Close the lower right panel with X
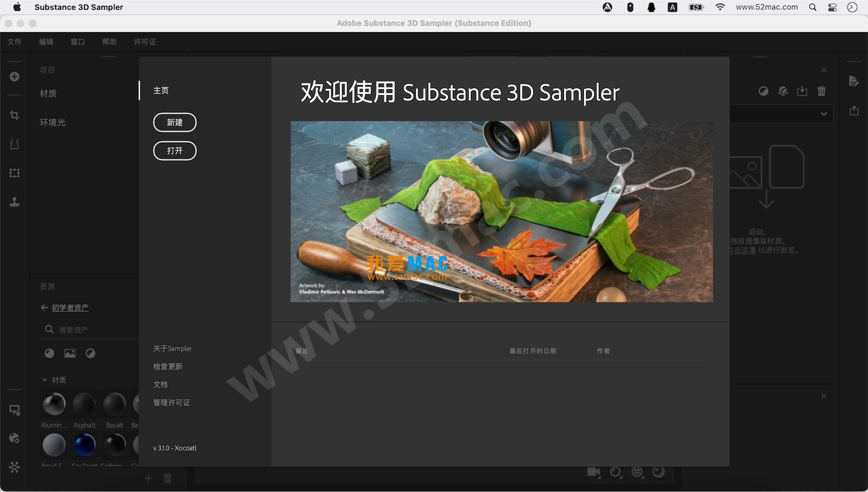 pyautogui.click(x=824, y=396)
